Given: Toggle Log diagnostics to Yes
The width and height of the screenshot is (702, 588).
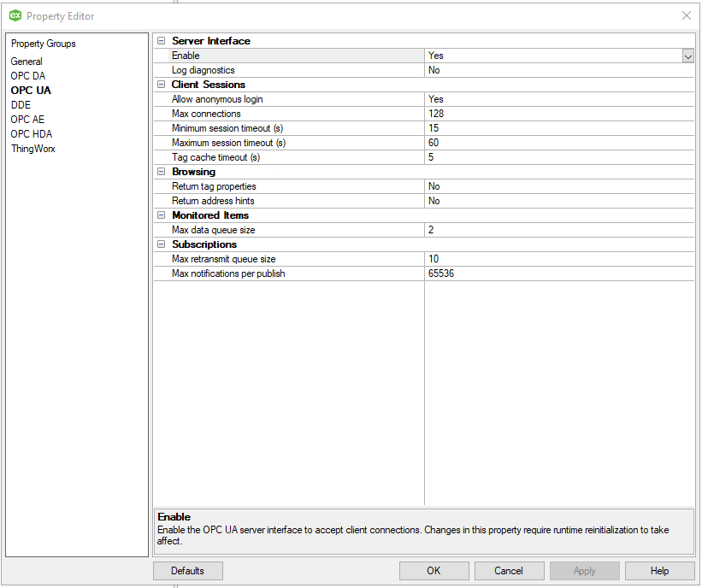Looking at the screenshot, I should point(556,69).
